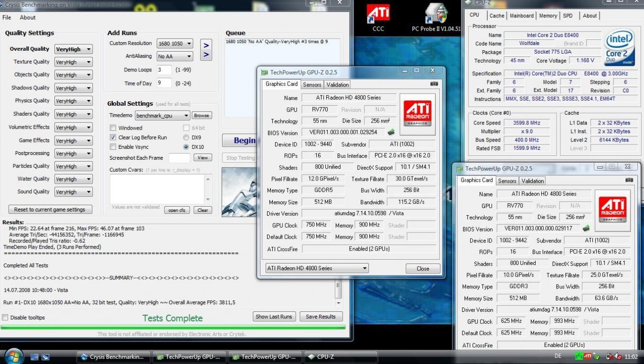The height and width of the screenshot is (364, 644).
Task: Click the Crysis benchmark preview image
Action: pyautogui.click(x=239, y=192)
